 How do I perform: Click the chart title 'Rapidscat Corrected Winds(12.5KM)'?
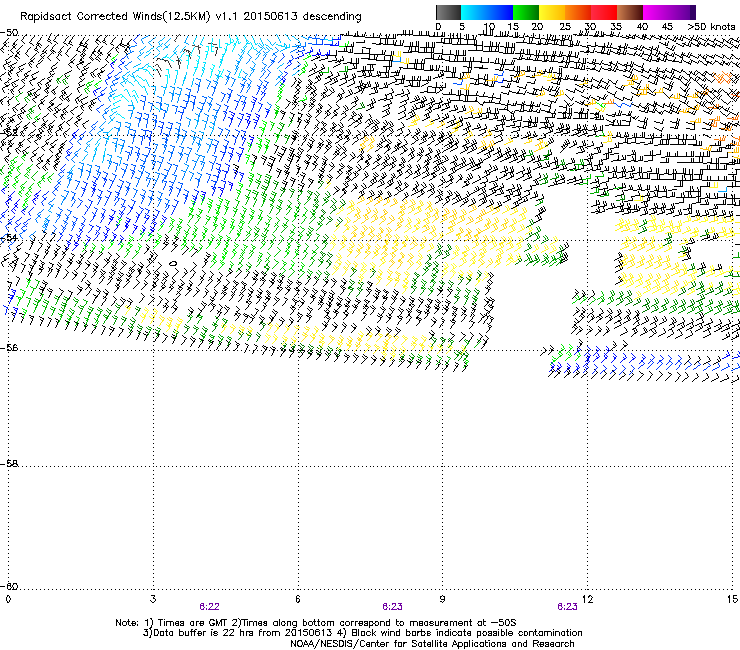tap(115, 17)
